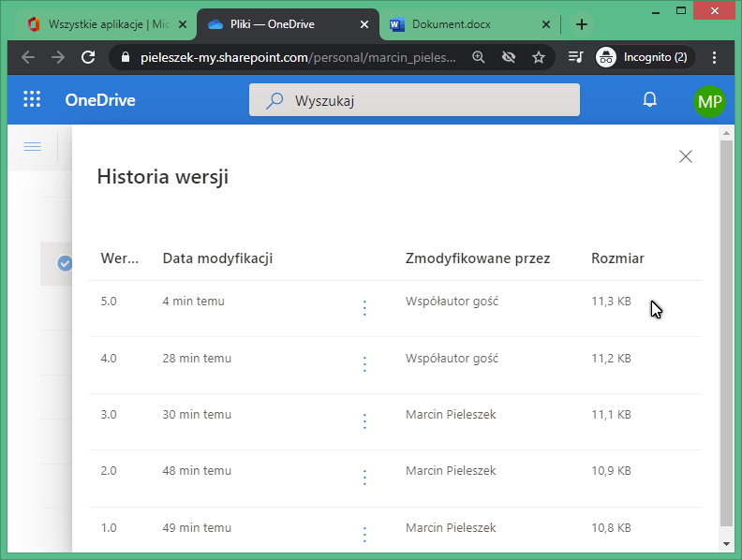Bookmark this page with star
This screenshot has width=742, height=560.
click(539, 57)
